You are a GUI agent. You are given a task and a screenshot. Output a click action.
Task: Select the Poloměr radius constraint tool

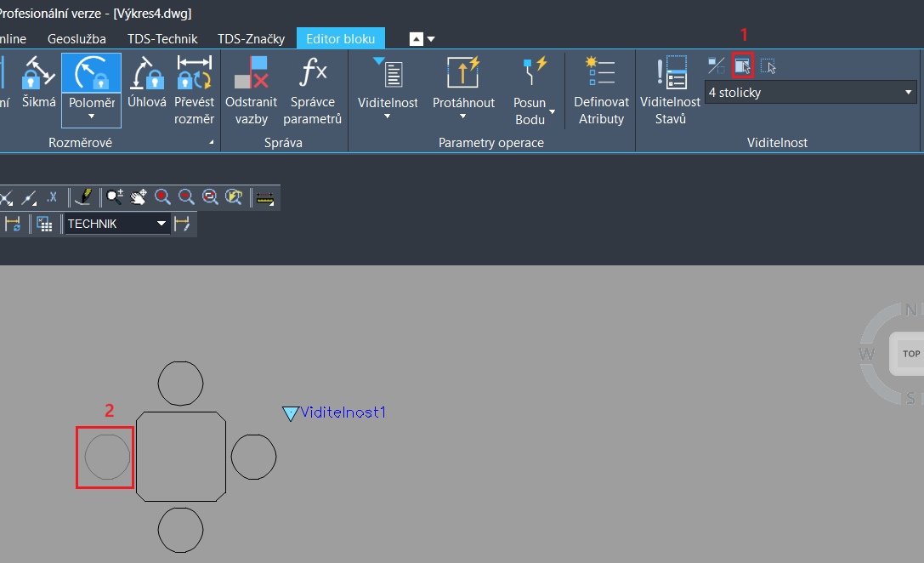click(x=91, y=85)
